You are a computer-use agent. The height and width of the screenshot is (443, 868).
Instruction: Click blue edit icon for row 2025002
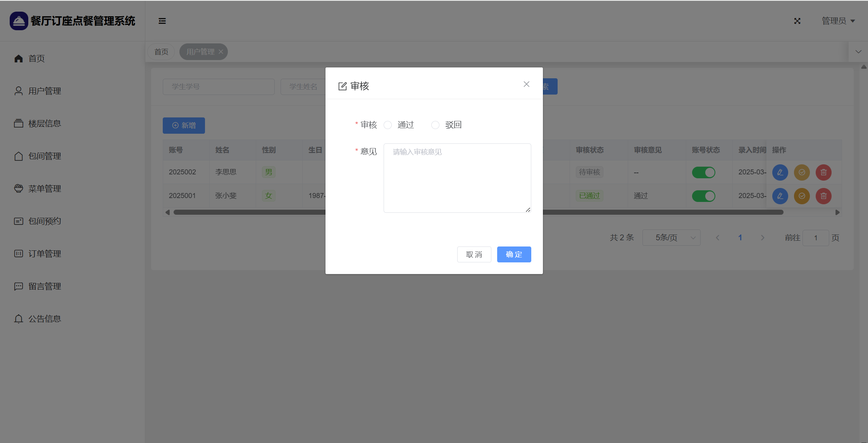coord(780,172)
